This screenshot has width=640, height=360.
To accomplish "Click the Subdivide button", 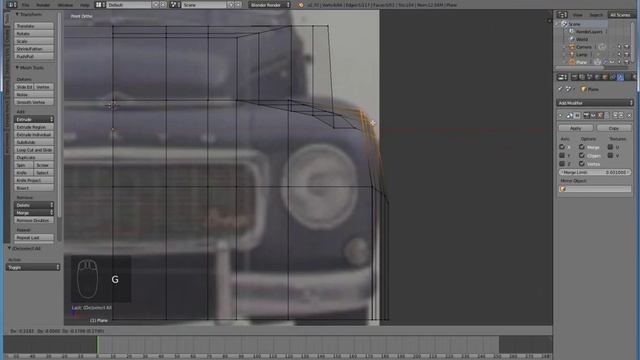I will point(34,142).
